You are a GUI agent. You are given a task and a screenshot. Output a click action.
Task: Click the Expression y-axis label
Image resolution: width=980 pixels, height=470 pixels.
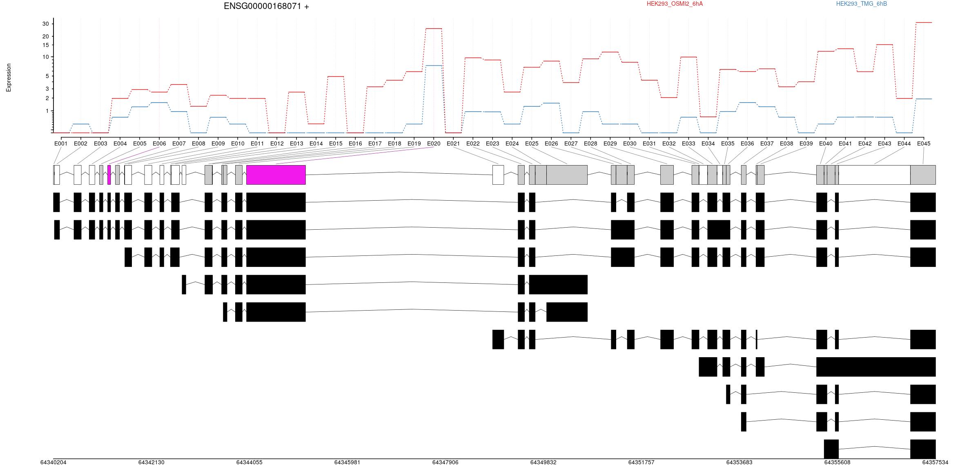pyautogui.click(x=9, y=78)
